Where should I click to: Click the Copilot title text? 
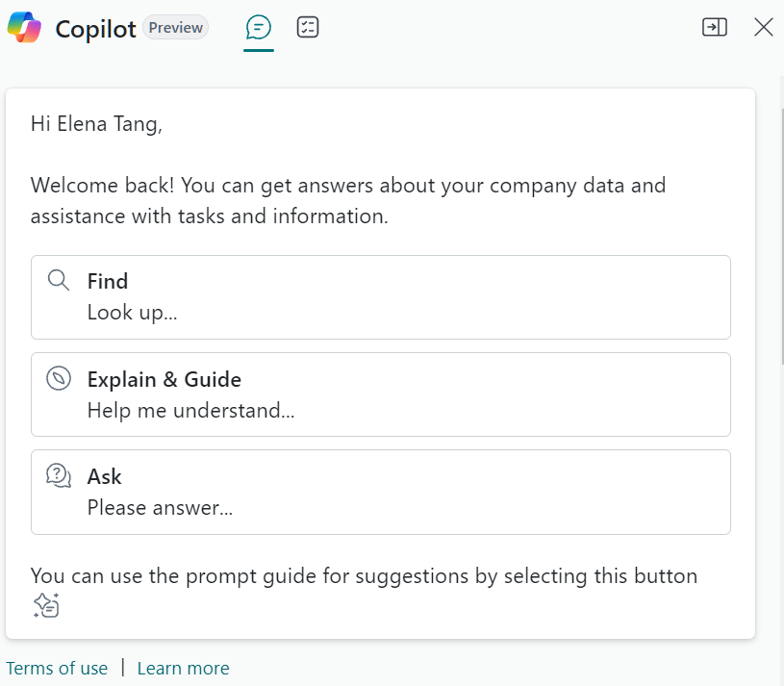point(95,29)
